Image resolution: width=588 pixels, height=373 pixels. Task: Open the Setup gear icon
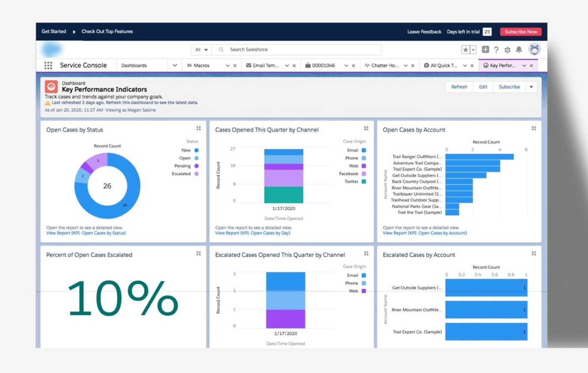coord(507,50)
